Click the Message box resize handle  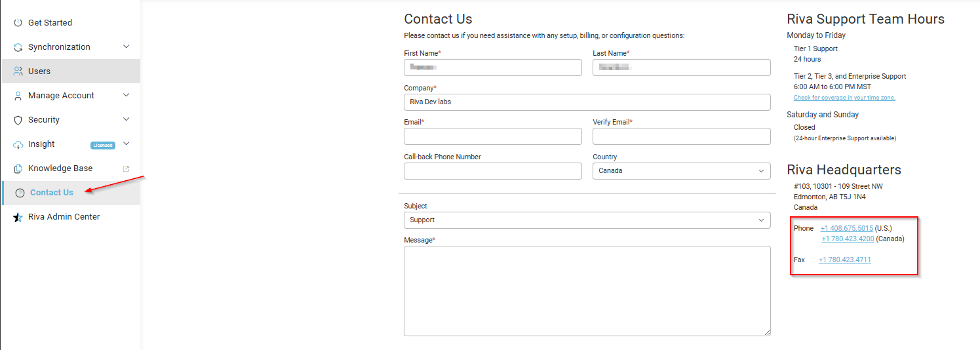coord(766,332)
